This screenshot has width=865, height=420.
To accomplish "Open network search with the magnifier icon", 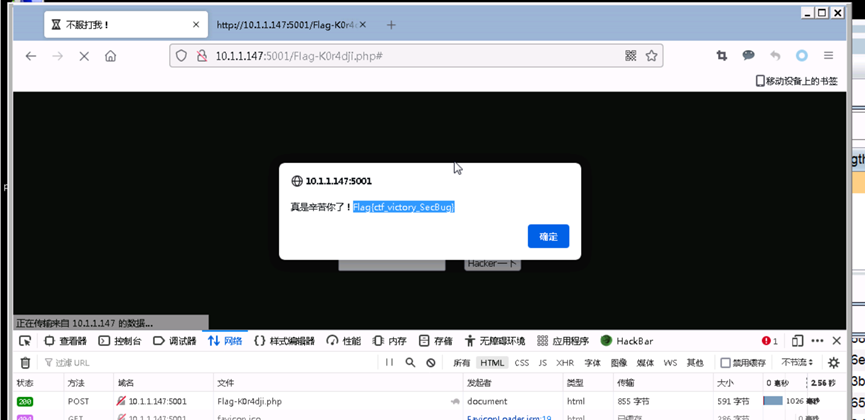I will point(410,363).
